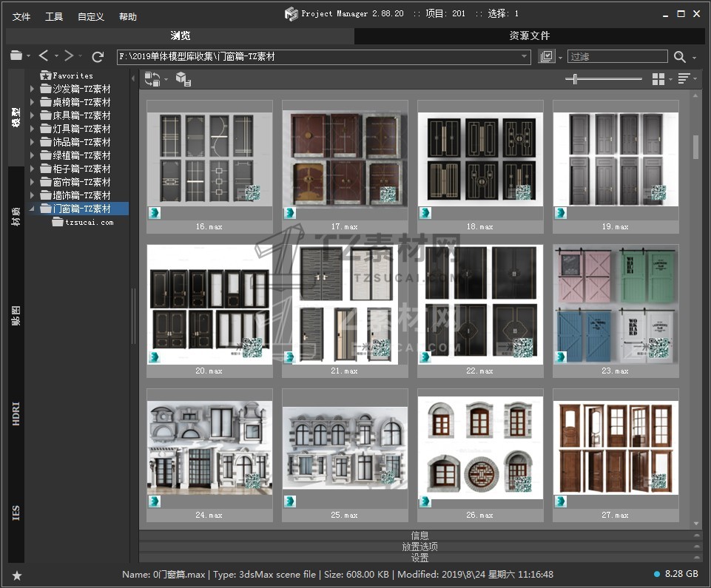
Task: Go back to the previous folder
Action: tap(44, 56)
